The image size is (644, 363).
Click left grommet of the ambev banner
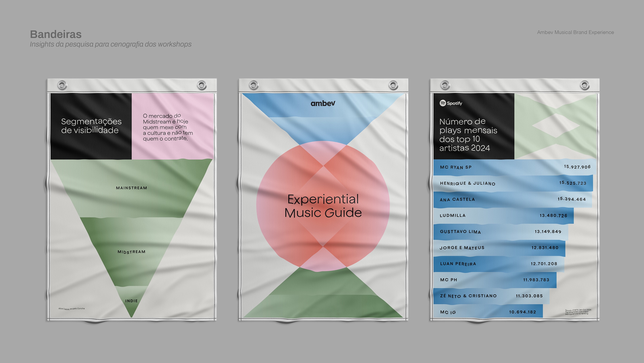click(x=254, y=85)
